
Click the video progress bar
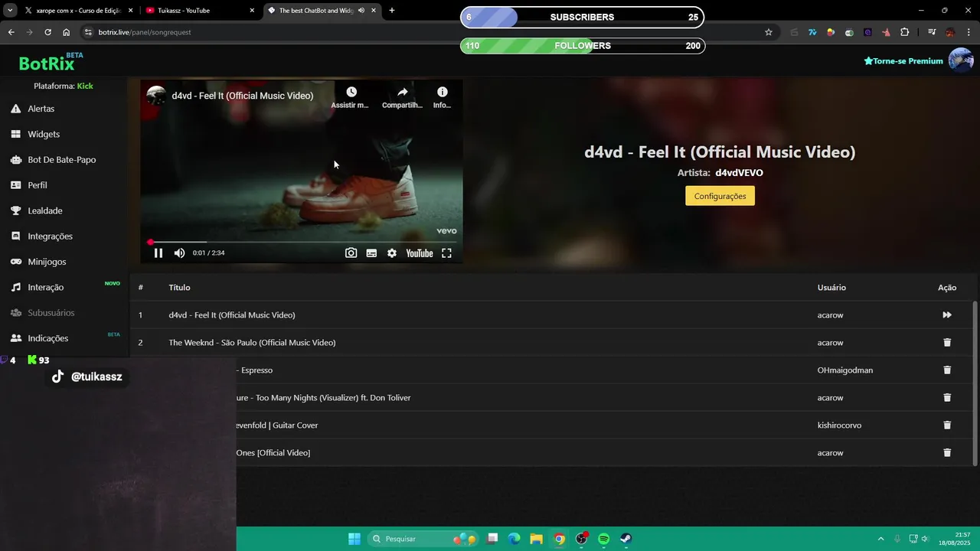(302, 242)
